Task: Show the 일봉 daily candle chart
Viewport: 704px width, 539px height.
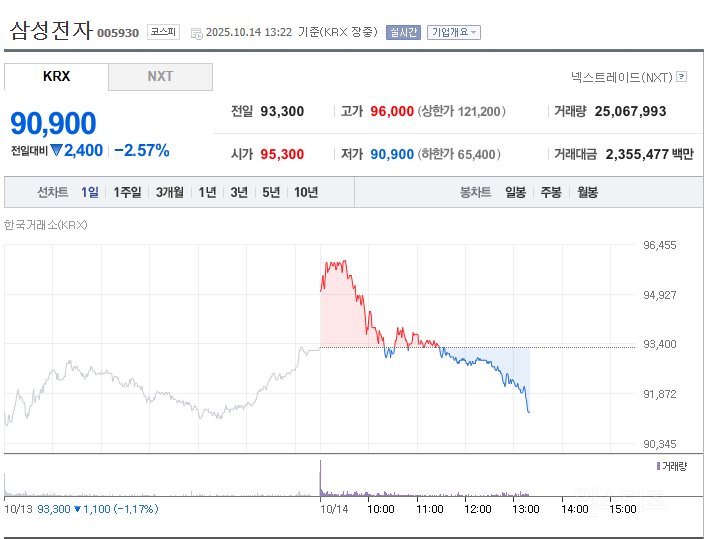Action: (515, 192)
